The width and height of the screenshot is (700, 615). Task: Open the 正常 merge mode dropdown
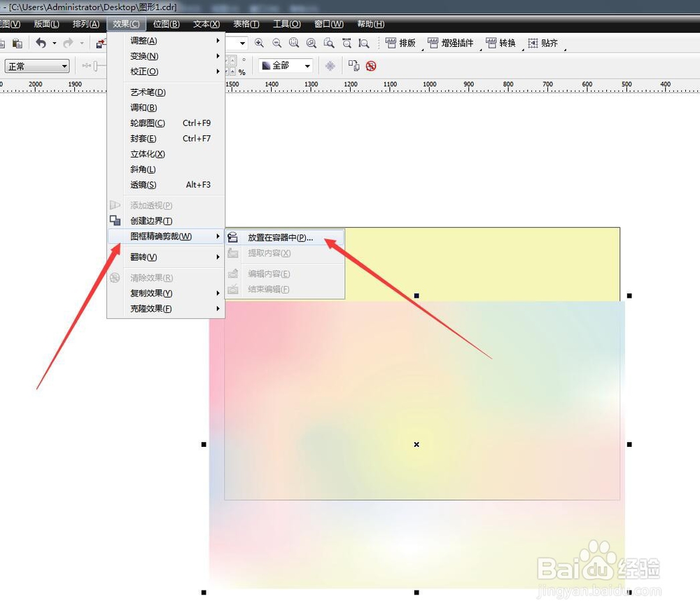tap(63, 65)
